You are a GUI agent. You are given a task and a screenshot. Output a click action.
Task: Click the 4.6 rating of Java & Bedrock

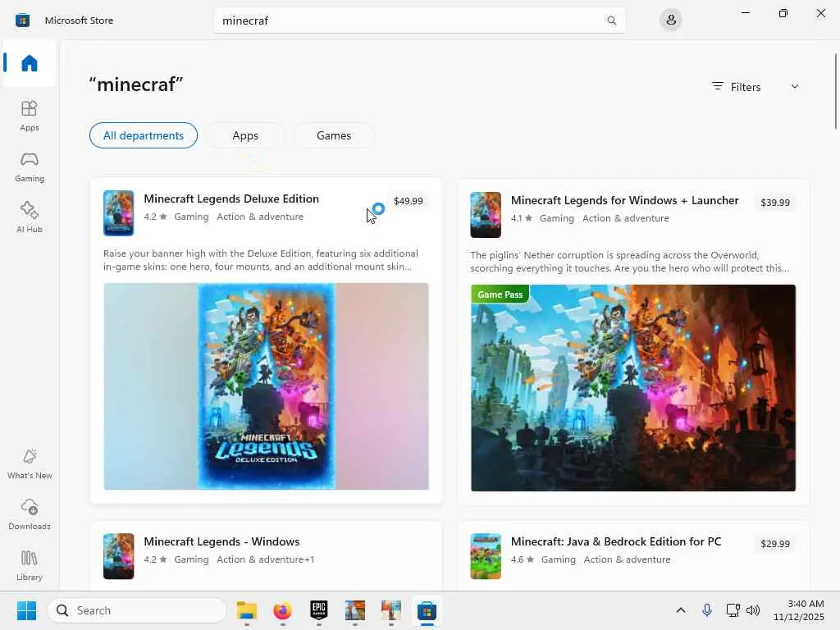pyautogui.click(x=523, y=559)
